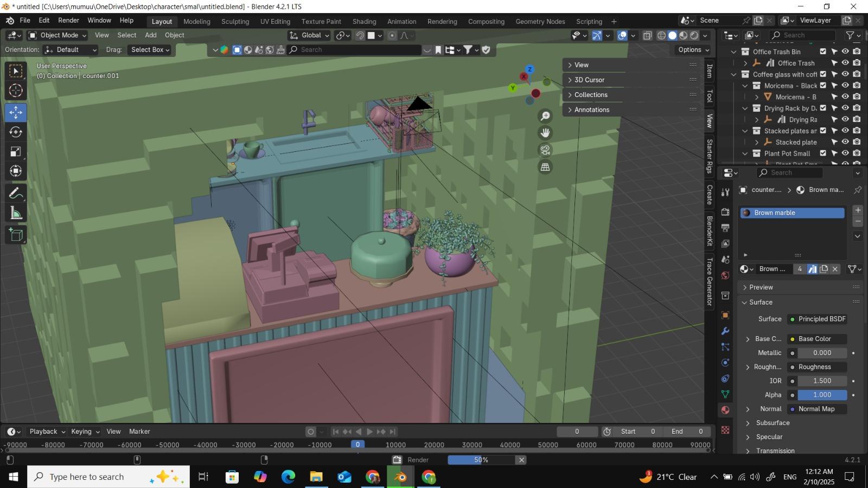Open Global transform orientation dropdown
The image size is (868, 488).
point(309,35)
